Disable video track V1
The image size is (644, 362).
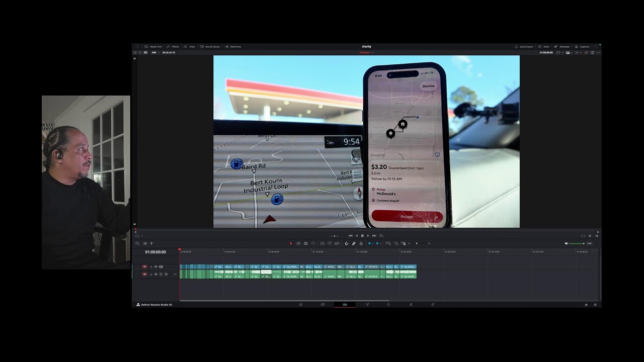coord(161,267)
